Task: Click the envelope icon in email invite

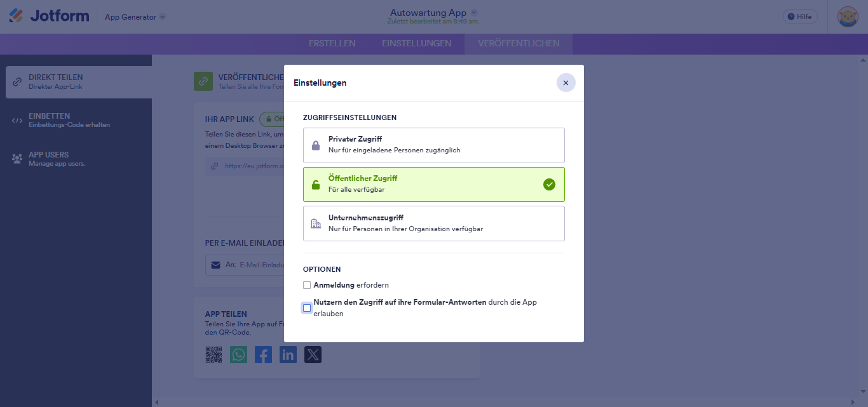Action: [215, 265]
